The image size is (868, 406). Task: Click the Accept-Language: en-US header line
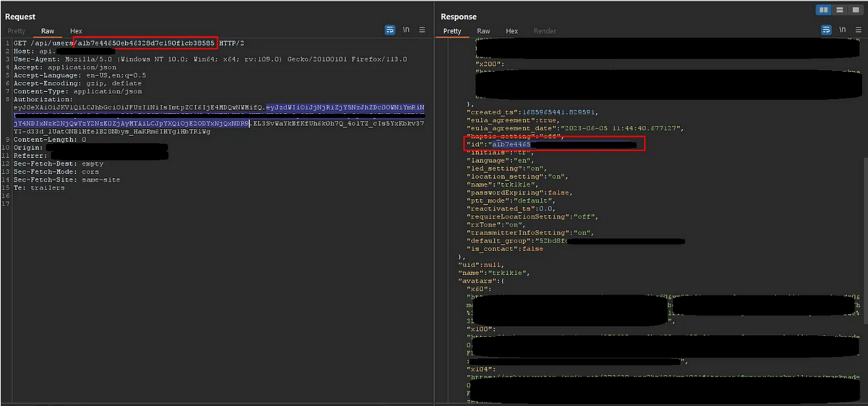[80, 75]
